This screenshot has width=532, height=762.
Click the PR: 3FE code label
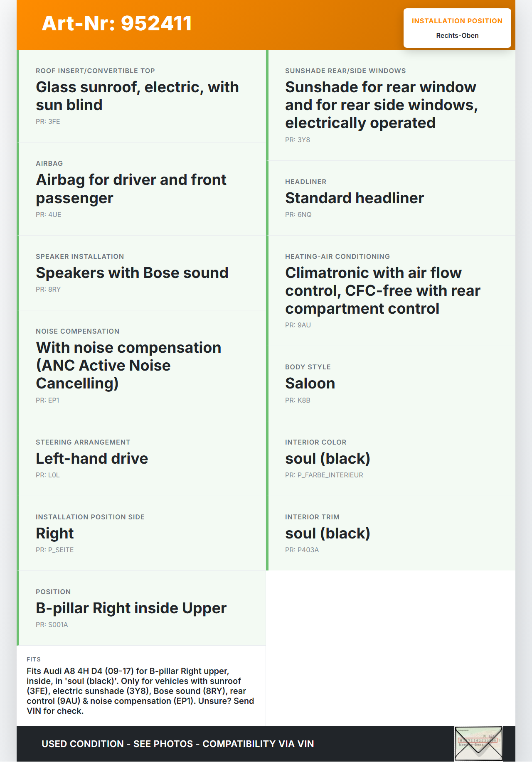48,122
